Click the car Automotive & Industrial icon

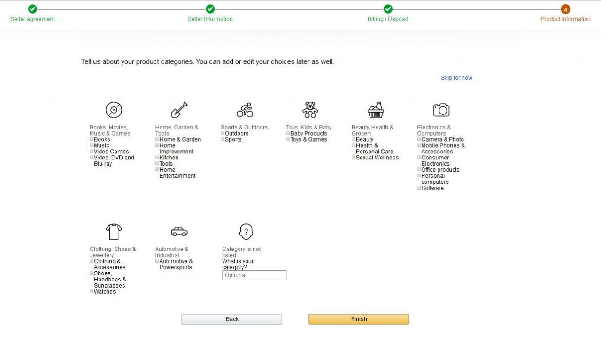(x=179, y=232)
